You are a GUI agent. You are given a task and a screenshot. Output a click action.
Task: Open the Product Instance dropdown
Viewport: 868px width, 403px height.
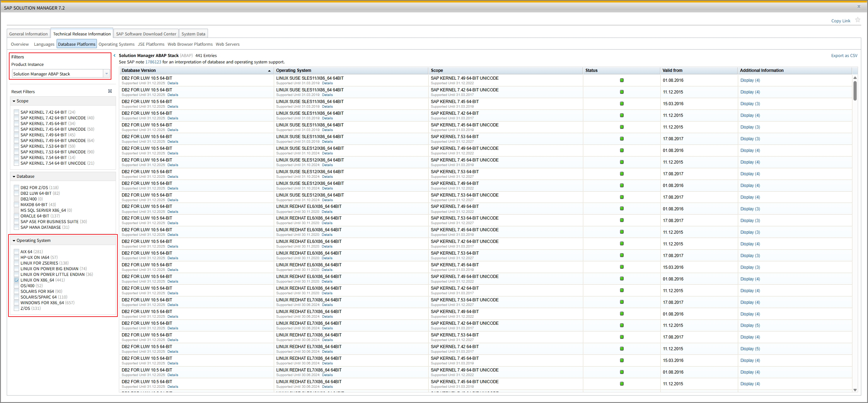coord(106,74)
